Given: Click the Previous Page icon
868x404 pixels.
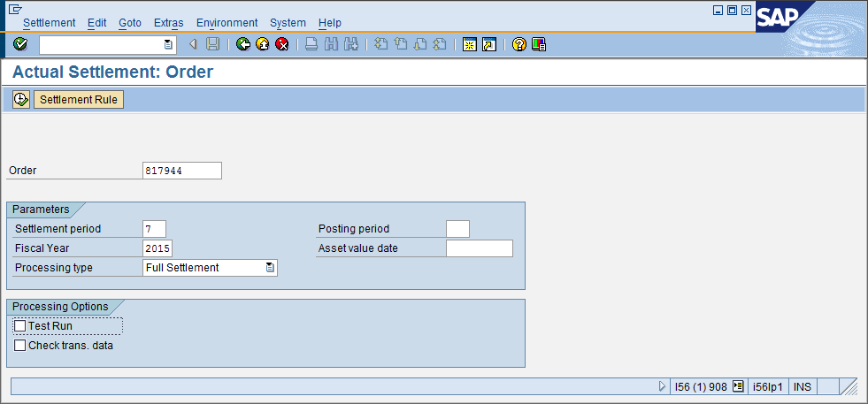Looking at the screenshot, I should tap(400, 44).
